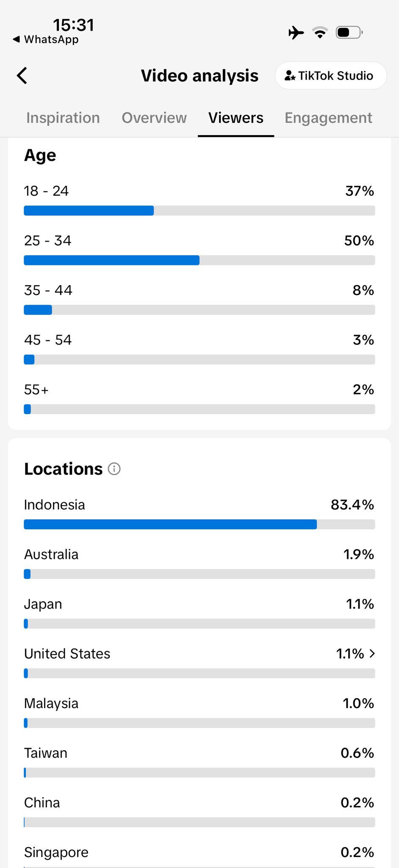Tap the Indonesia 83.4% progress bar
This screenshot has width=399, height=868.
click(x=199, y=524)
